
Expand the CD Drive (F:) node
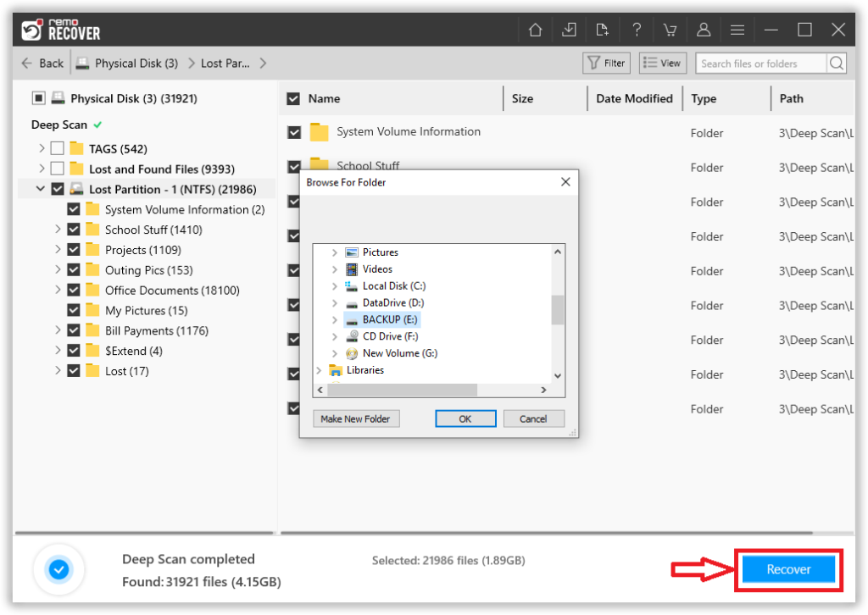[334, 336]
